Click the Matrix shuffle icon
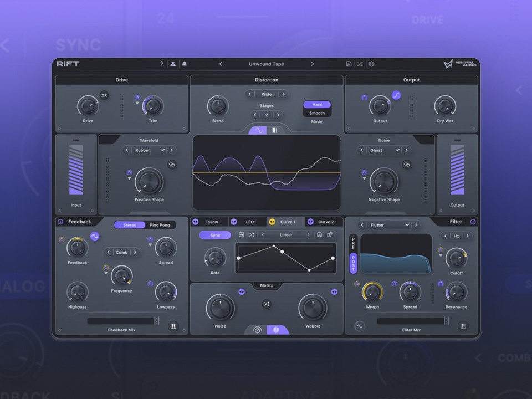 click(x=267, y=304)
